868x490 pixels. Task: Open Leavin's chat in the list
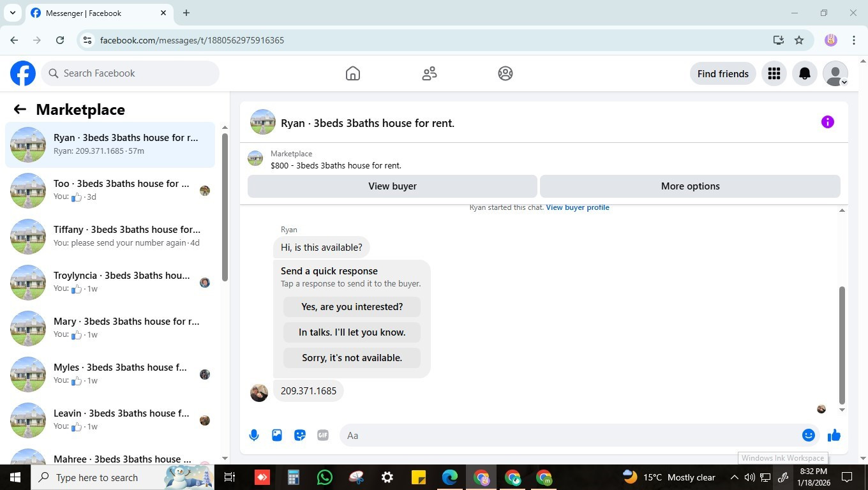point(110,420)
